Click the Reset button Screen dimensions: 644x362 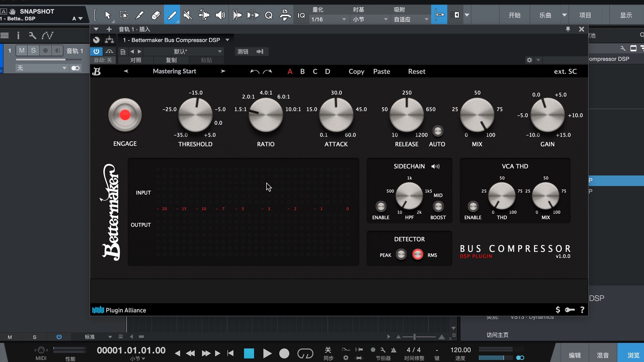point(416,71)
